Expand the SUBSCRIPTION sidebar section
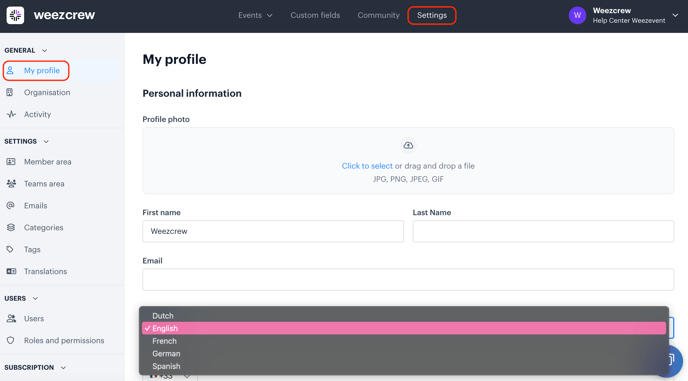 35,367
